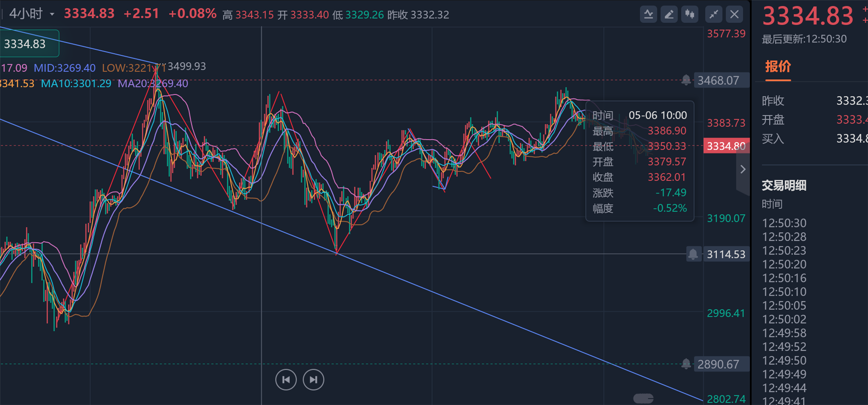
Task: Click the horizontal scroll handle at chart bottom
Action: (x=643, y=398)
